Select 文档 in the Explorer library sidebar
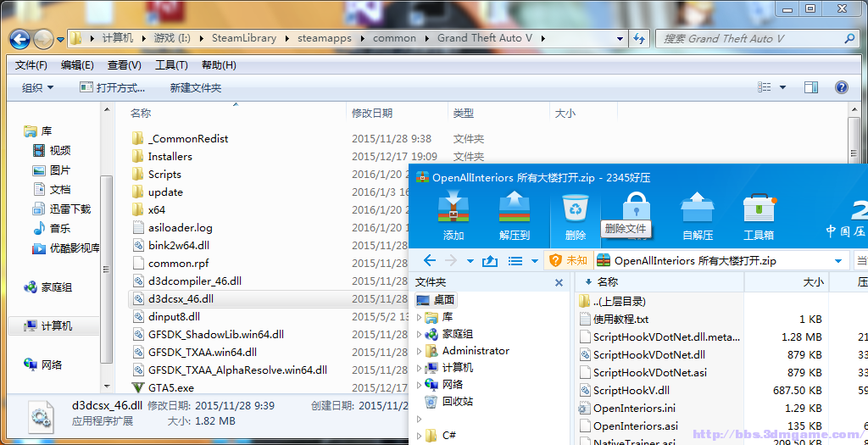 (52, 189)
